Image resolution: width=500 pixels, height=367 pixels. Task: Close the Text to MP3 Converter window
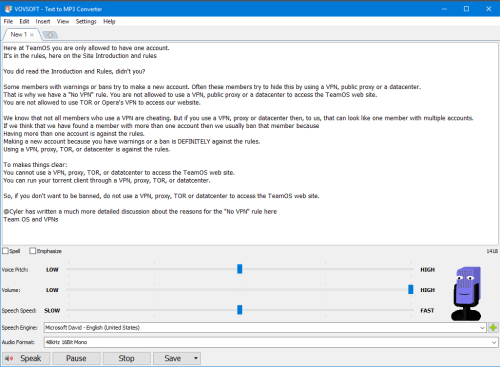tap(489, 9)
